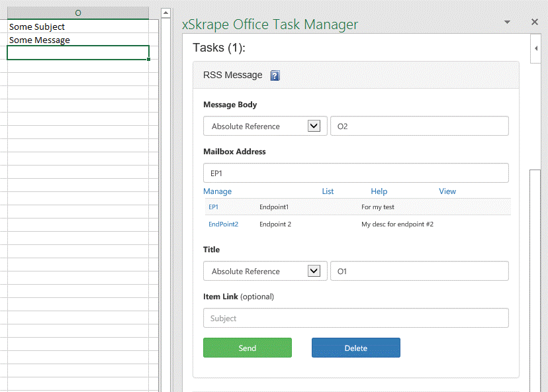This screenshot has height=392, width=548.
Task: Click the Title field containing O1
Action: pos(420,271)
